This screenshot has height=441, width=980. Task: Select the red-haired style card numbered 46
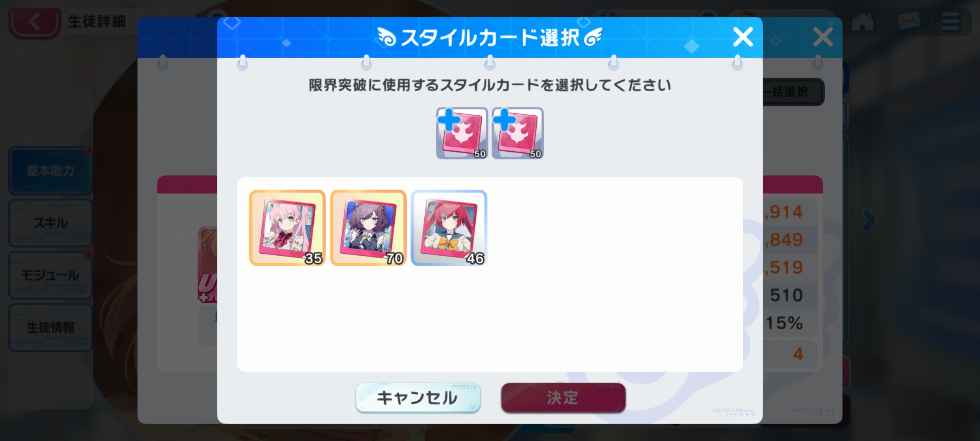point(449,228)
